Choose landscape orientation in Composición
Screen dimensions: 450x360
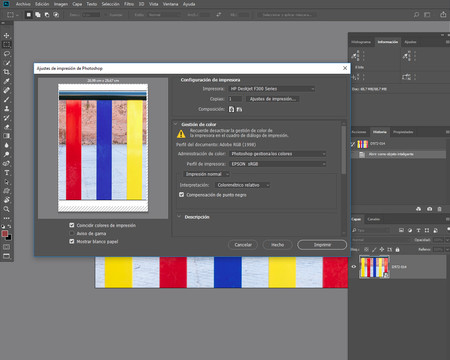pos(239,109)
